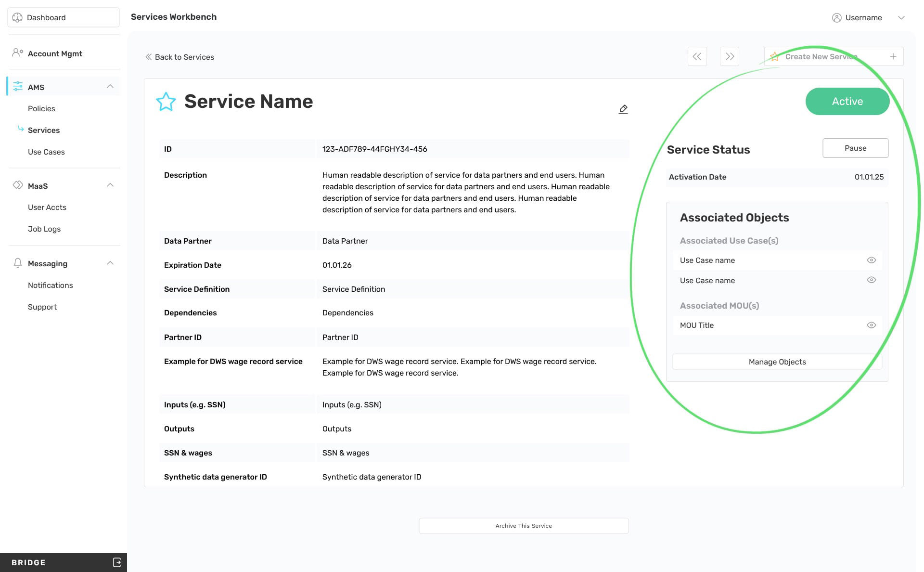View the second Use Case name via eye icon
924x572 pixels.
coord(871,280)
